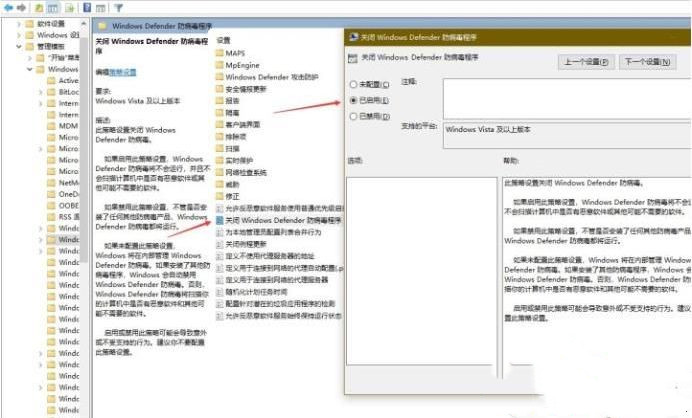The image size is (692, 418).
Task: Open the 实时保护 folder
Action: coord(234,160)
